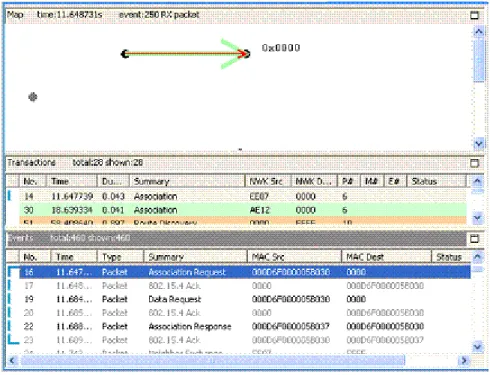490x375 pixels.
Task: Sort transactions by NWK D... column
Action: tap(314, 181)
